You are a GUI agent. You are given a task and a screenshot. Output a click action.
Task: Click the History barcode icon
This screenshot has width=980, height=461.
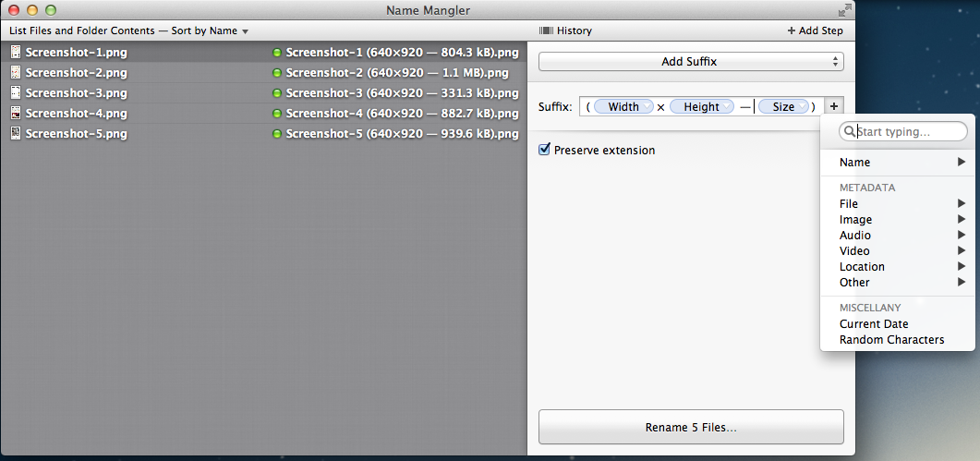[x=546, y=30]
